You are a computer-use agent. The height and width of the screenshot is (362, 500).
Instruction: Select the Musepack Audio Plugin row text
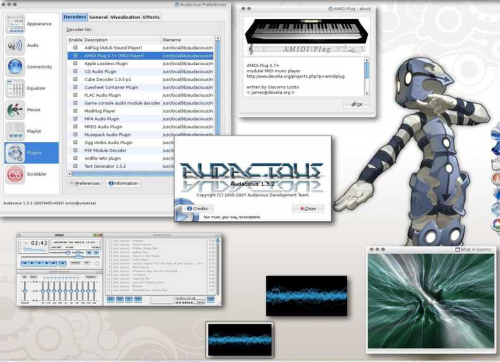107,135
